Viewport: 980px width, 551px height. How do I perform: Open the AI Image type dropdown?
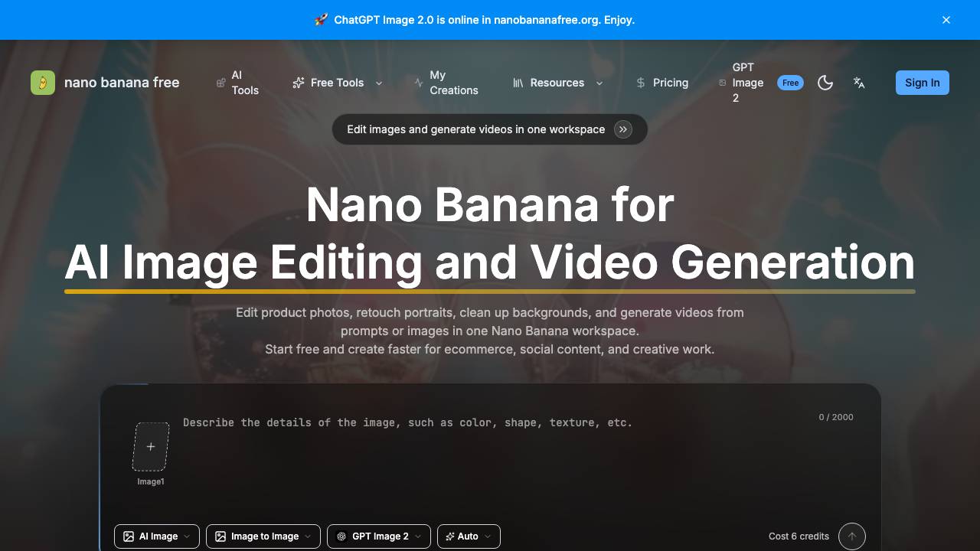tap(157, 536)
